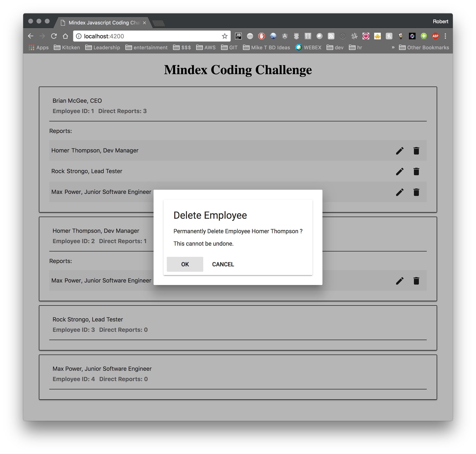Open the JetBrains extension icon

238,36
